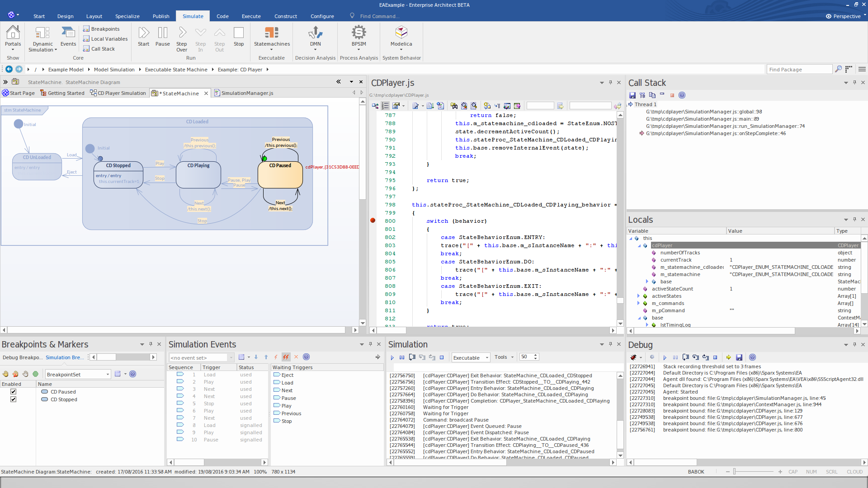This screenshot has height=488, width=868.
Task: Collapse the cdPlayer node in Locals
Action: click(639, 246)
